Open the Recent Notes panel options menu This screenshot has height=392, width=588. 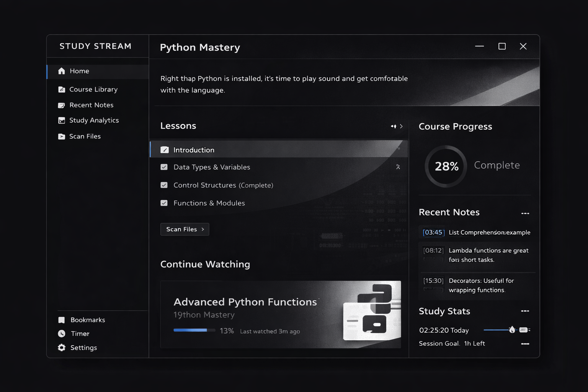[x=525, y=213]
